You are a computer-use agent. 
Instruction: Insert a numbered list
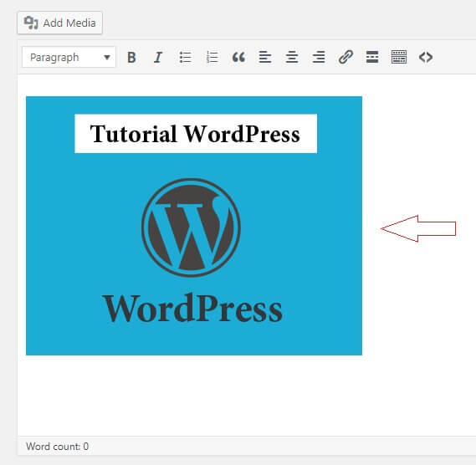[x=212, y=57]
